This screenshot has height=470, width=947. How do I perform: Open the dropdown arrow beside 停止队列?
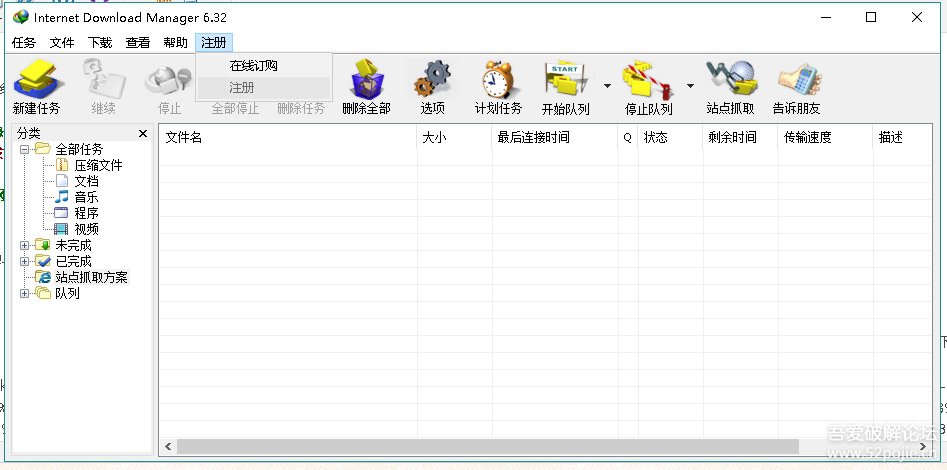pyautogui.click(x=690, y=86)
